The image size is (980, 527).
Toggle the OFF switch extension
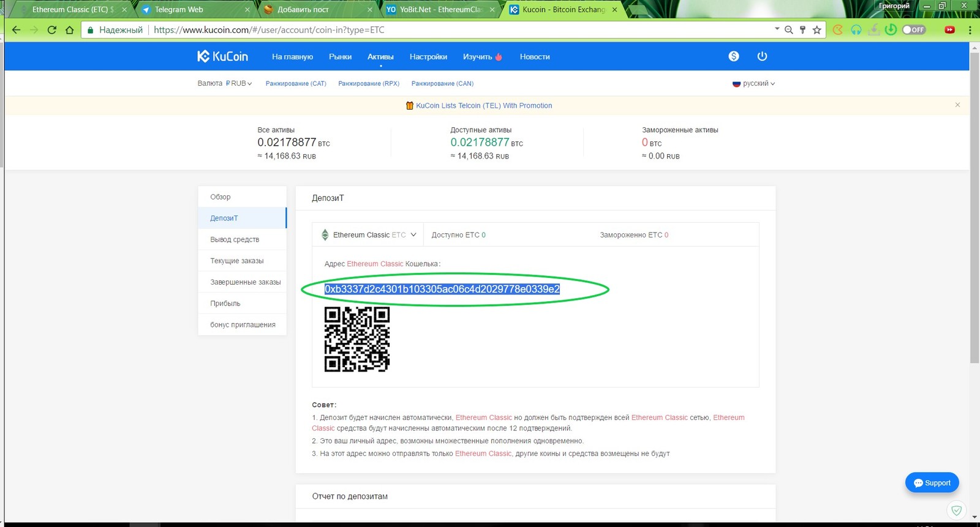pos(914,29)
